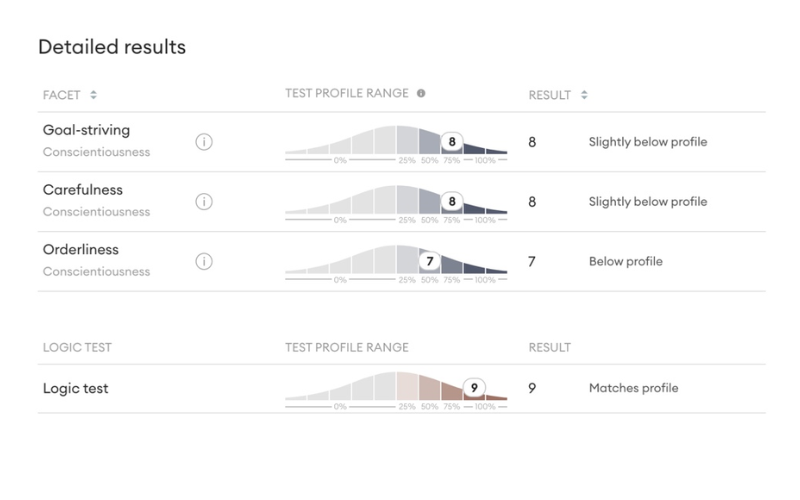Click the Goal-striving score marker 8
Viewport: 800px width, 500px height.
click(453, 142)
